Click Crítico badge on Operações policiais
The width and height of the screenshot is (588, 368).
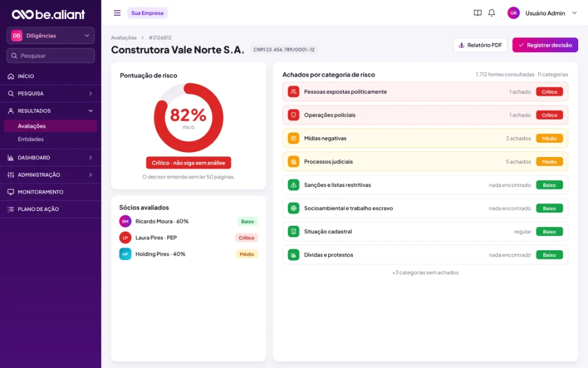pyautogui.click(x=549, y=115)
